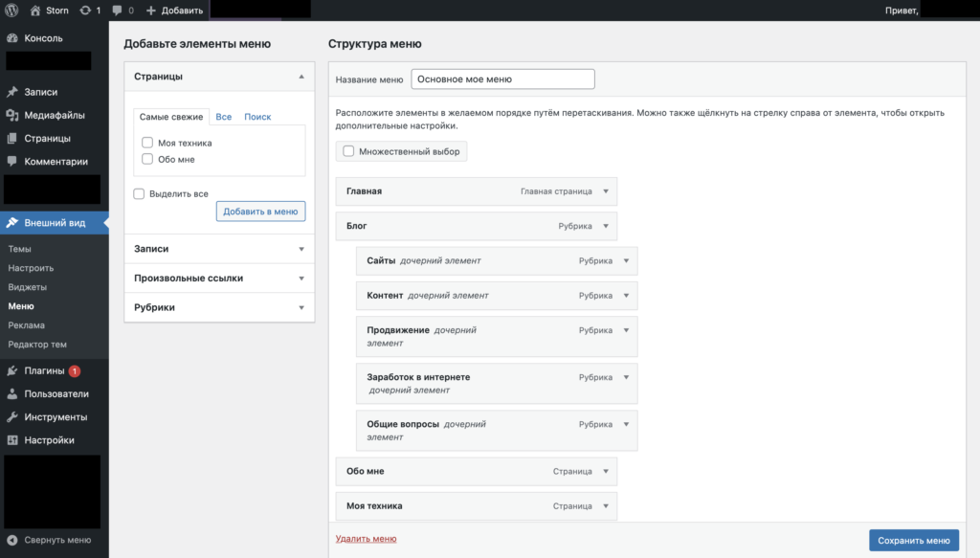Expand the Контент menu item arrow
The image size is (980, 558).
pyautogui.click(x=626, y=296)
